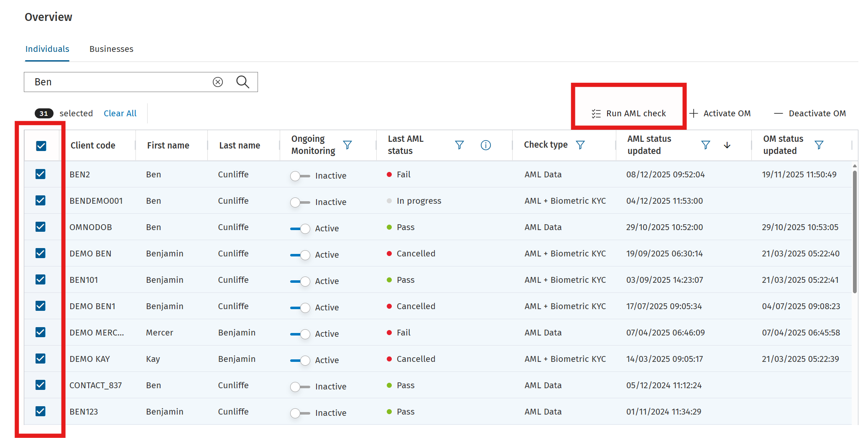Click the Clear All link

pyautogui.click(x=120, y=113)
